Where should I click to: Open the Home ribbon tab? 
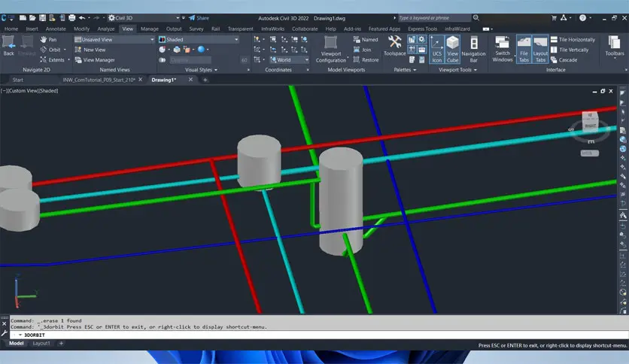(11, 29)
